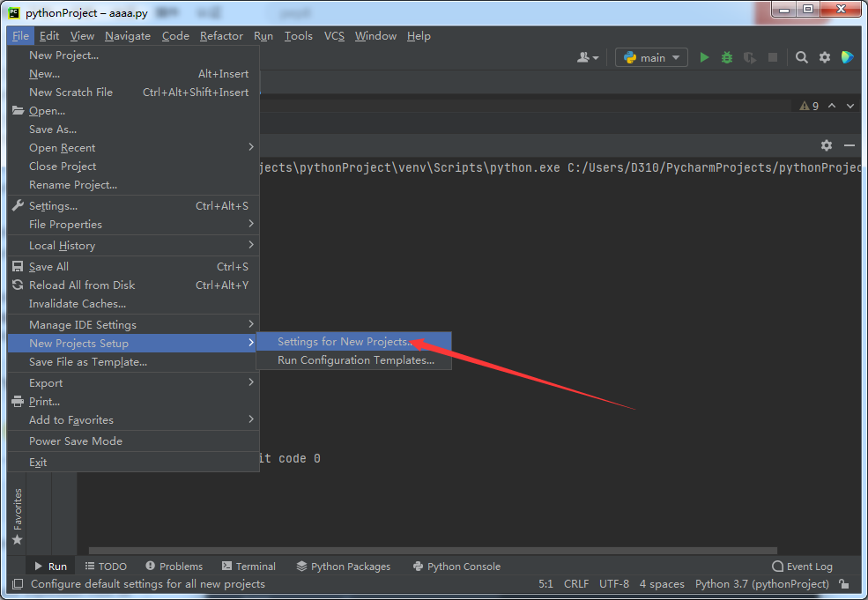Click the Run panel horizontal scrollbar
This screenshot has width=868, height=600.
[433, 550]
